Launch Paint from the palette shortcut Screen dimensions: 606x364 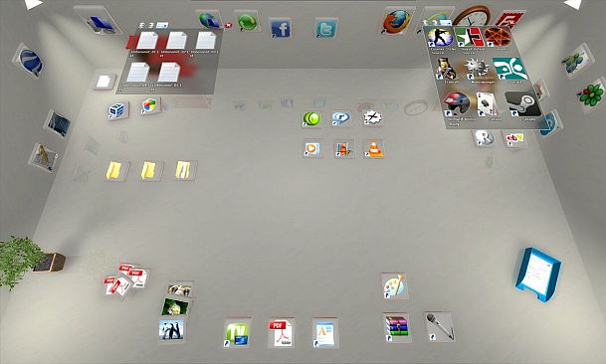click(x=394, y=286)
